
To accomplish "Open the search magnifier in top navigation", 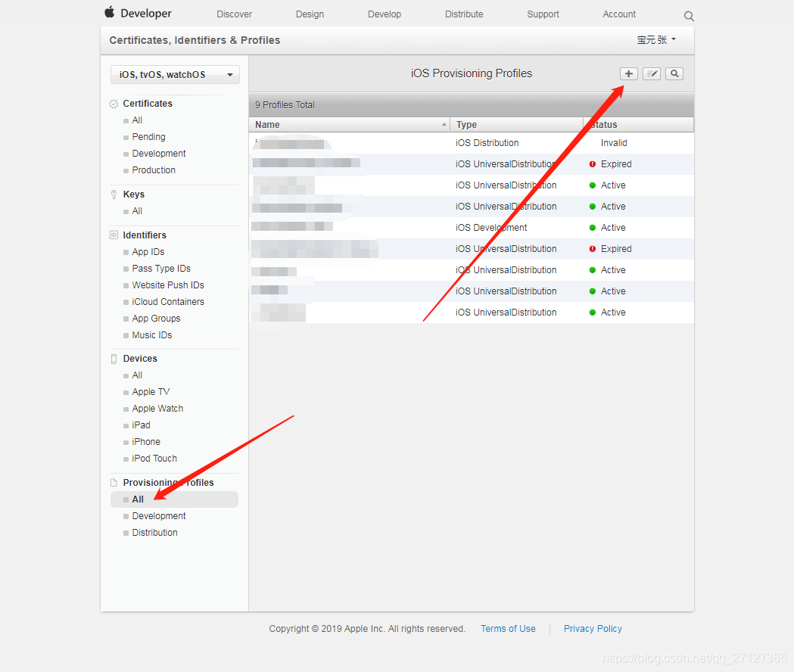I will coord(689,16).
